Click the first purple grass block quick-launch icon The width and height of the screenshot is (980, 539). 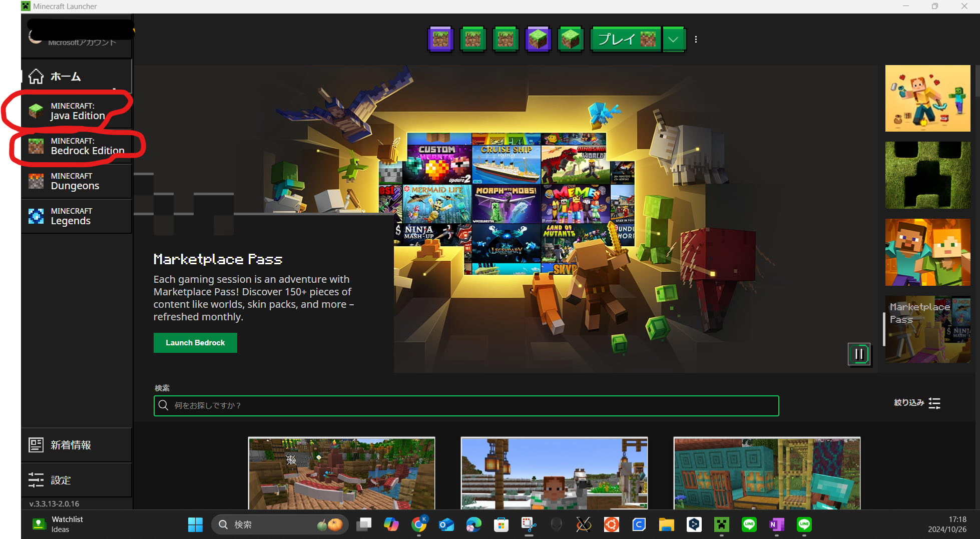[440, 40]
